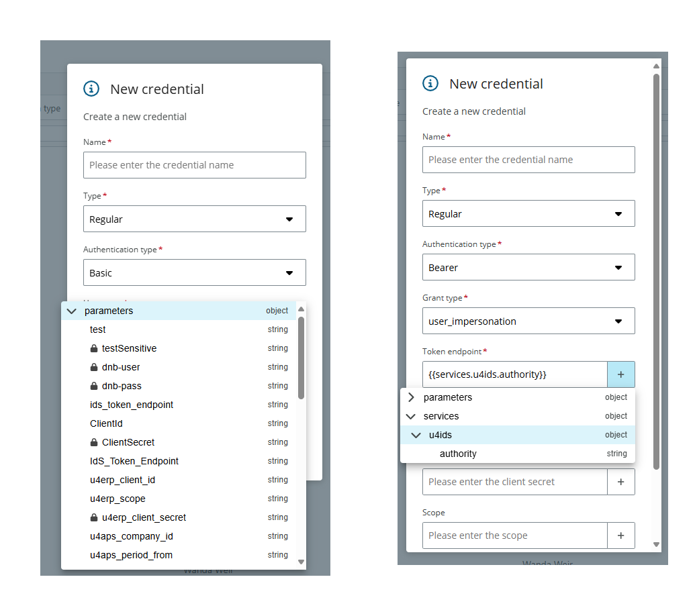This screenshot has height=616, width=695.
Task: Click the info icon in the left New credential dialog
Action: (x=91, y=89)
